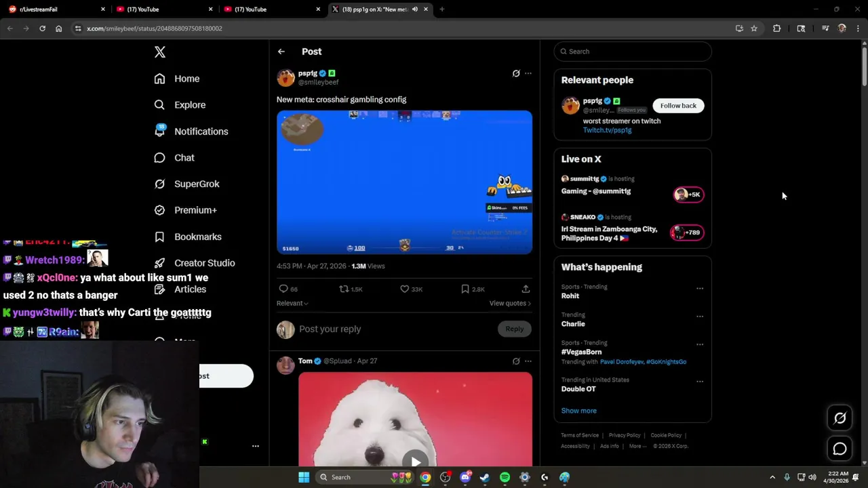The width and height of the screenshot is (868, 488).
Task: Play the white dog video
Action: tap(415, 462)
